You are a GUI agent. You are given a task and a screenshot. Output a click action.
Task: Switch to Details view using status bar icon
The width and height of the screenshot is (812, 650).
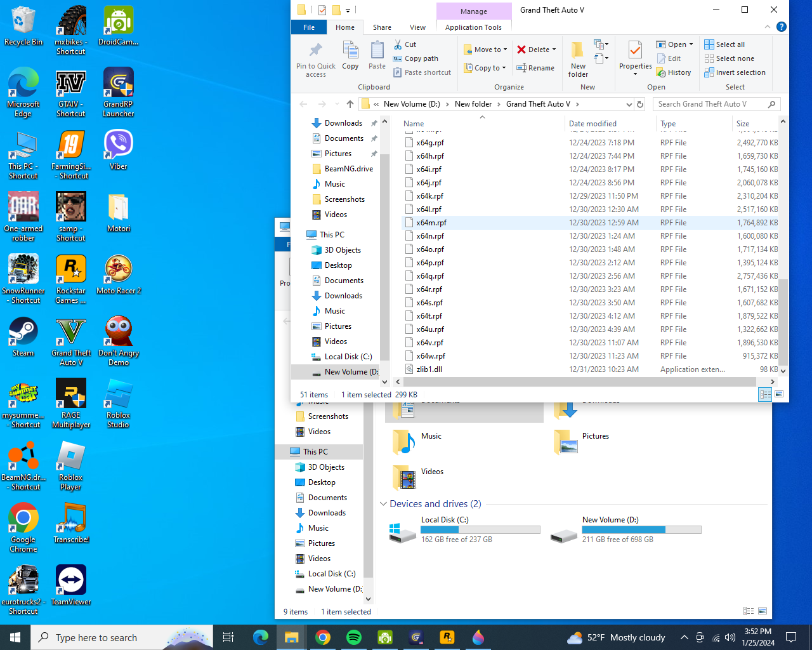tap(766, 395)
